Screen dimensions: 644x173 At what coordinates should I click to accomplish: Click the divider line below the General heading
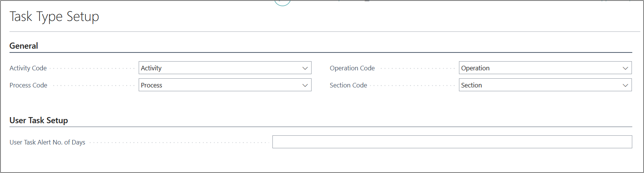321,52
